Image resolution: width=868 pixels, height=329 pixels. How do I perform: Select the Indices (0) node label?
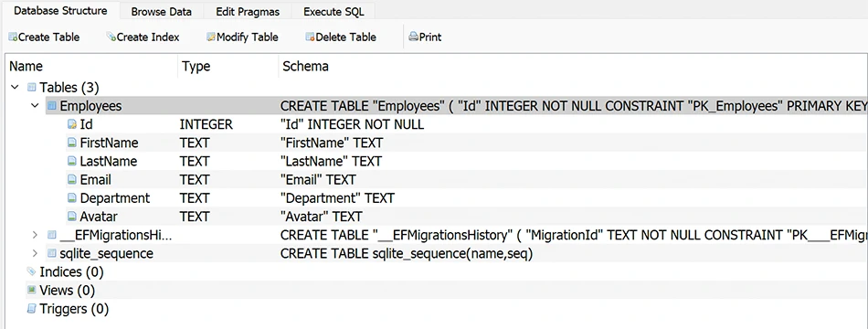(71, 272)
